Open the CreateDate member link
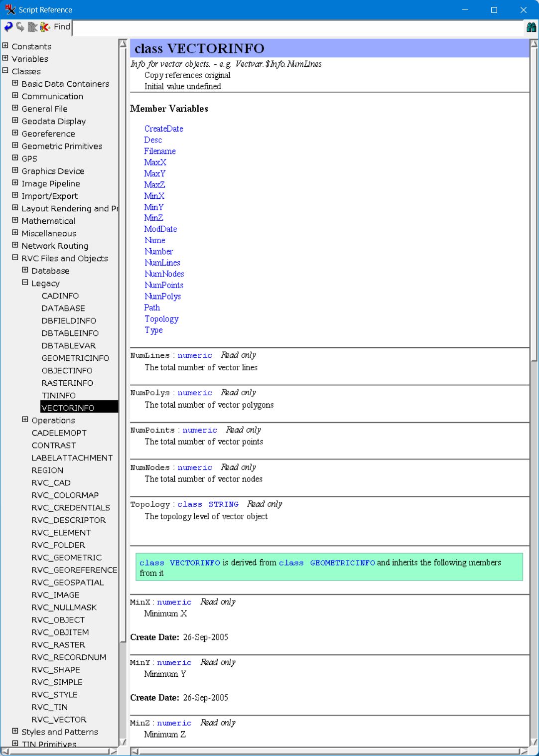The height and width of the screenshot is (756, 539). coord(163,129)
